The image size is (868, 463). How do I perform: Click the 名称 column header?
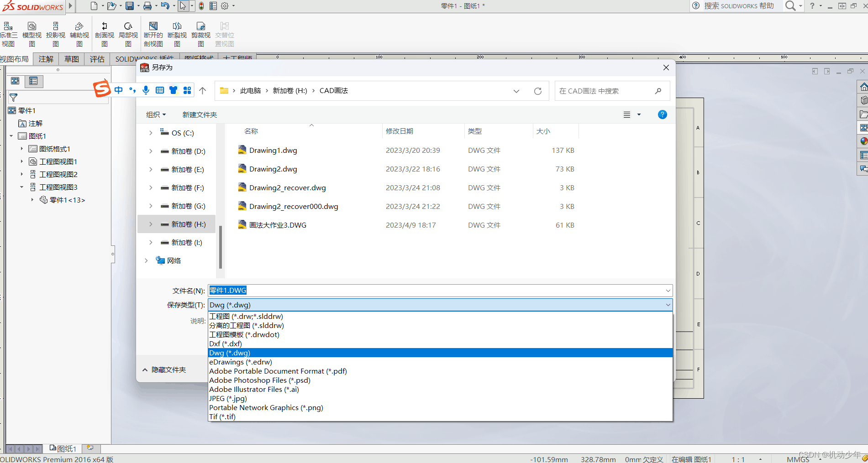click(x=251, y=131)
